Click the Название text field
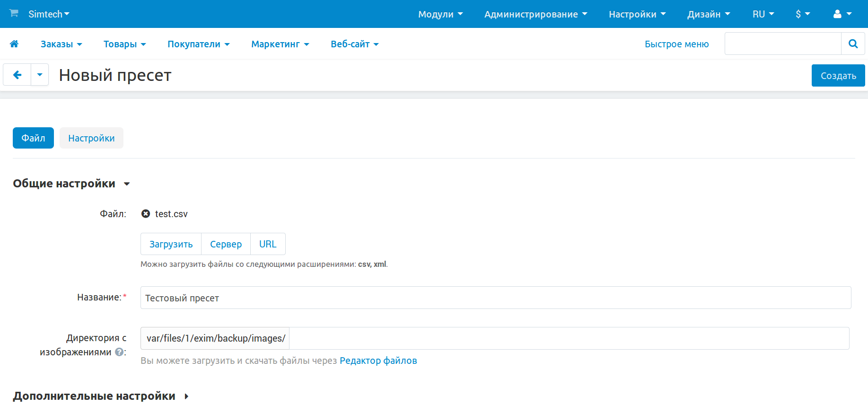Image resolution: width=868 pixels, height=414 pixels. click(x=495, y=298)
